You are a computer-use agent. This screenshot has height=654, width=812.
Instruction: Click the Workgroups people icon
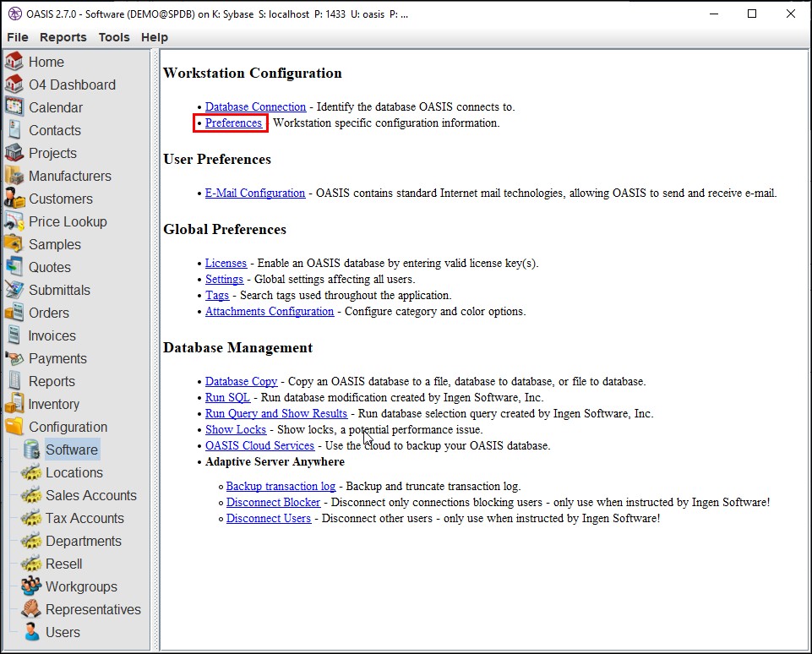click(x=31, y=586)
